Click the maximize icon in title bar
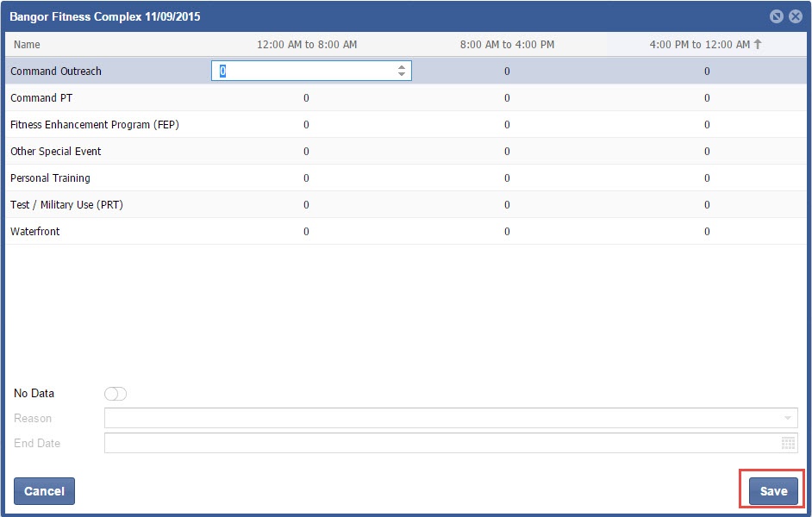 coord(777,16)
